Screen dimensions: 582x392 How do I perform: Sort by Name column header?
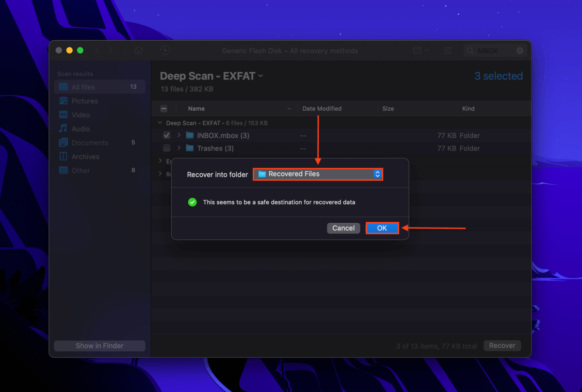point(196,109)
